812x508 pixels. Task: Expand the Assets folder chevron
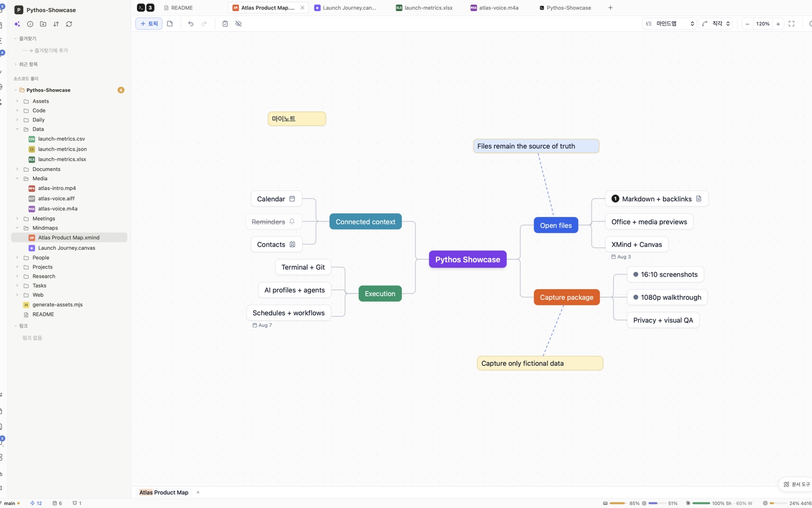[17, 101]
